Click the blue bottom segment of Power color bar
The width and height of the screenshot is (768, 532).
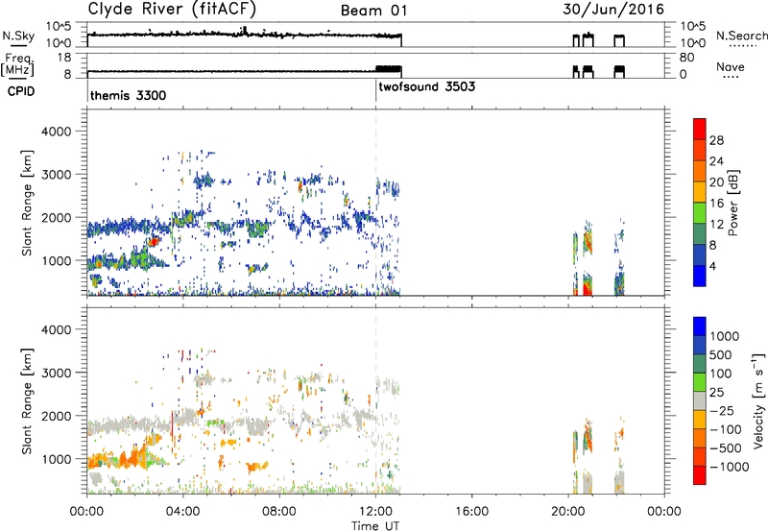pos(700,276)
